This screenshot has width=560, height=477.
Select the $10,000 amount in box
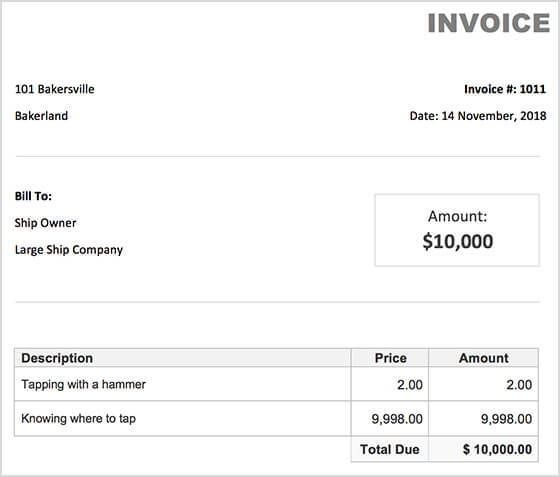458,241
